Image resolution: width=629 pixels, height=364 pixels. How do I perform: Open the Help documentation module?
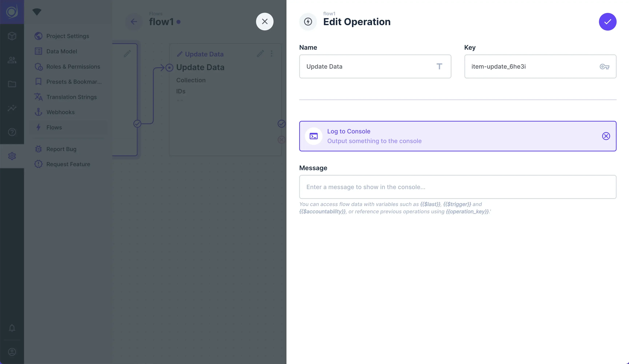click(12, 132)
